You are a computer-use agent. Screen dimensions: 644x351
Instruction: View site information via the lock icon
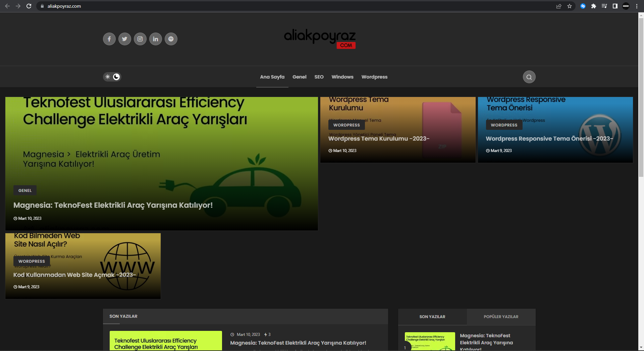pos(42,6)
